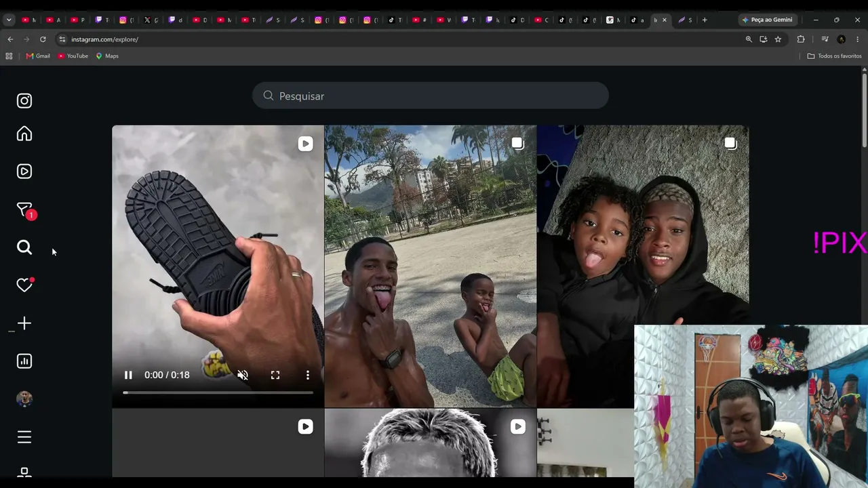Click the magnifier Search icon in the sidebar
Screen dimensions: 868x488
[24, 247]
